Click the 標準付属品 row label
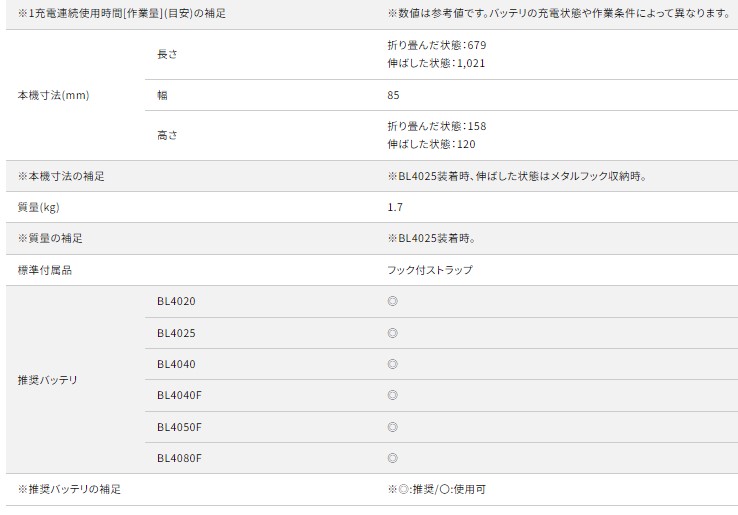Screen dimensions: 738x515 coord(45,270)
